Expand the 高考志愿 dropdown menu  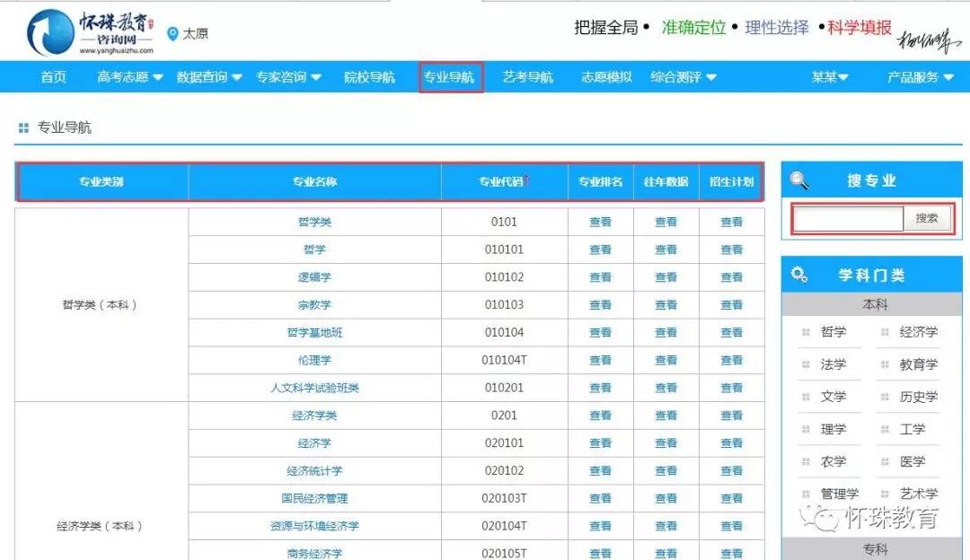[x=130, y=77]
